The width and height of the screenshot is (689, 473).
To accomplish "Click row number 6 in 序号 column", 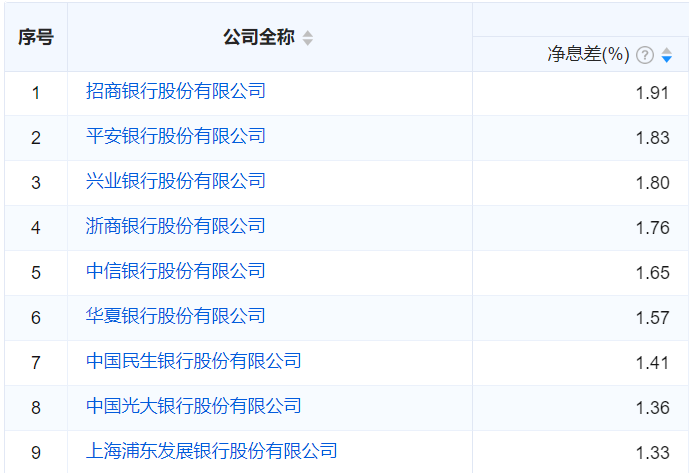I will coord(36,318).
